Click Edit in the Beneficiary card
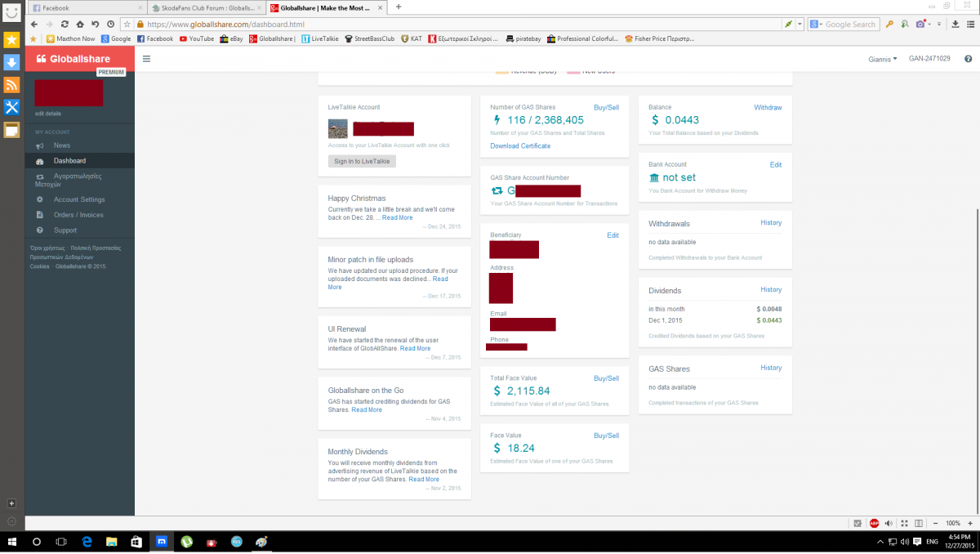980x554 pixels. pos(613,235)
